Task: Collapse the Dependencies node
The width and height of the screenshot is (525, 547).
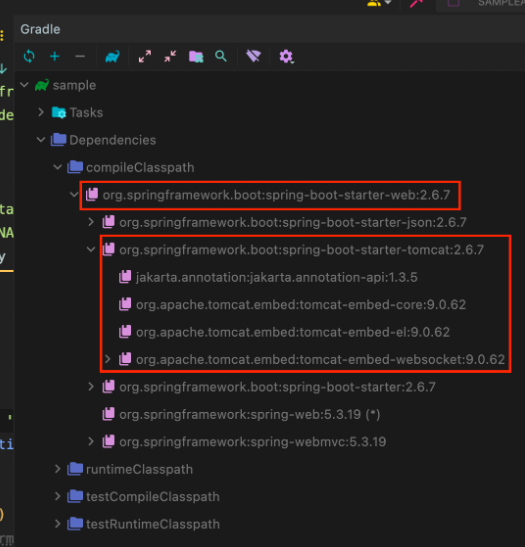Action: (41, 140)
